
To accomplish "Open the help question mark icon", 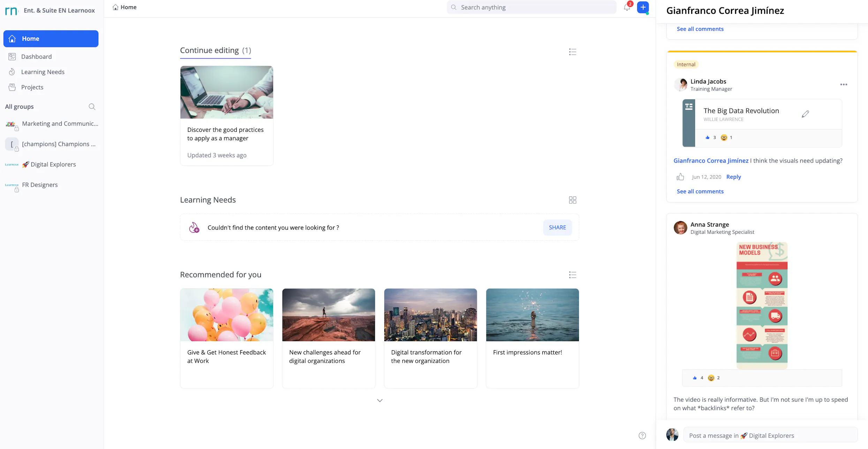I will point(642,435).
